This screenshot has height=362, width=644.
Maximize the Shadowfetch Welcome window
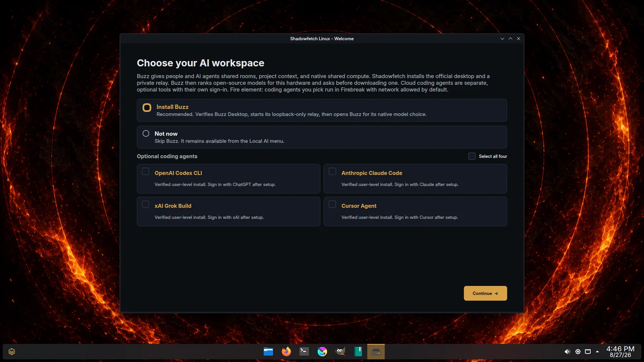(510, 39)
